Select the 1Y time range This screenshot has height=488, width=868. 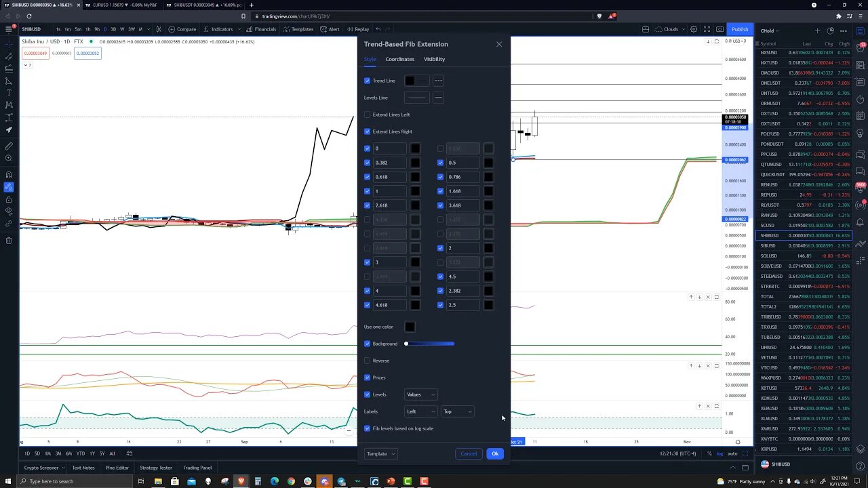(x=92, y=453)
